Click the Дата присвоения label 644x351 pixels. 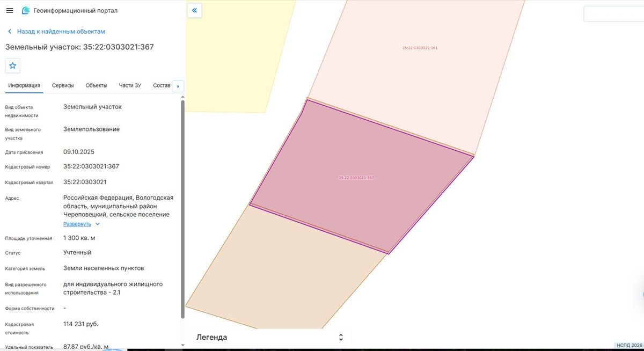(24, 152)
